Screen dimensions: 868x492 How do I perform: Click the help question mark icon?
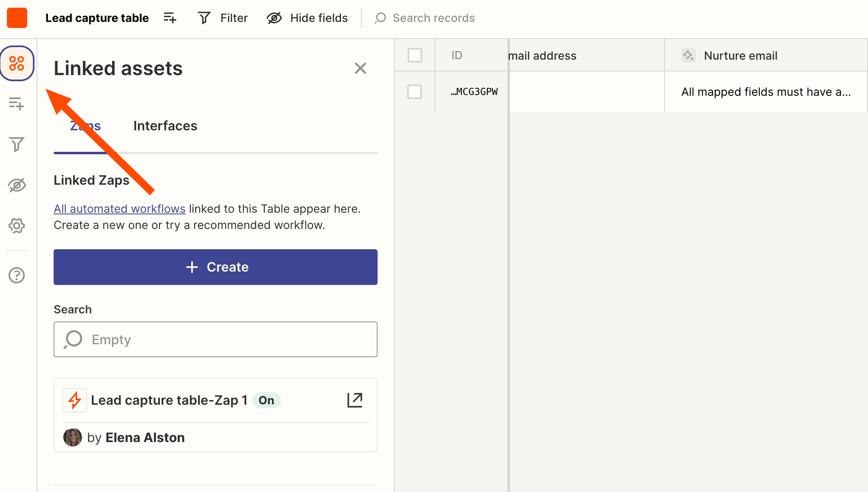coord(17,275)
